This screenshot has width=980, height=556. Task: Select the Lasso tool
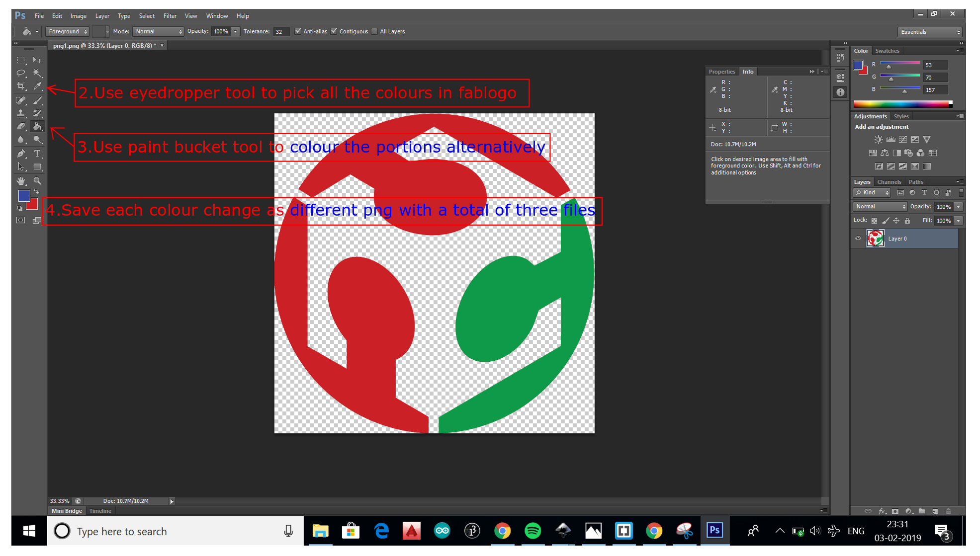[x=21, y=73]
